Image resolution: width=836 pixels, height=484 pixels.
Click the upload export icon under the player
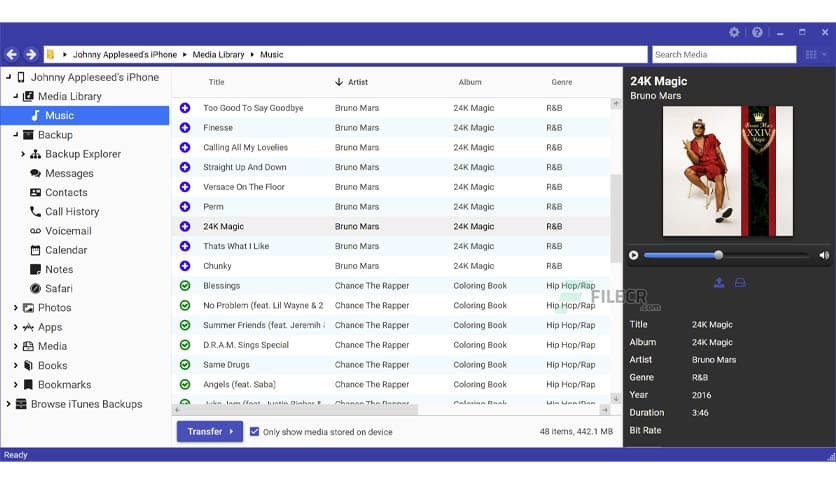(x=719, y=283)
